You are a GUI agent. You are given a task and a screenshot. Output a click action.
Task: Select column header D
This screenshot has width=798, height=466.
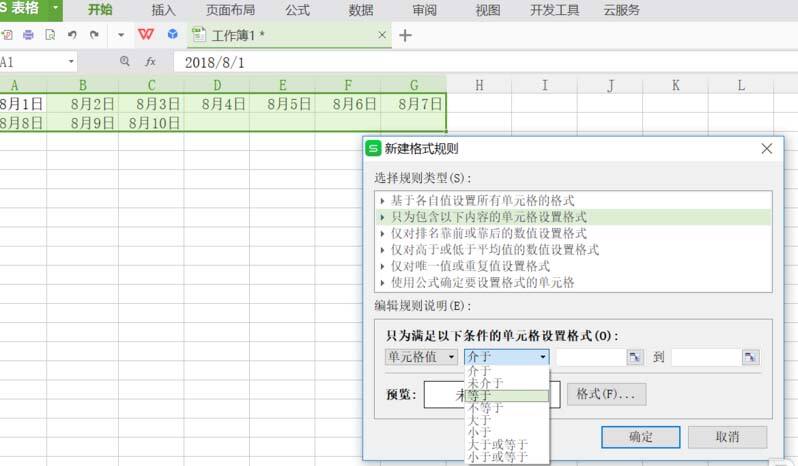pos(217,85)
